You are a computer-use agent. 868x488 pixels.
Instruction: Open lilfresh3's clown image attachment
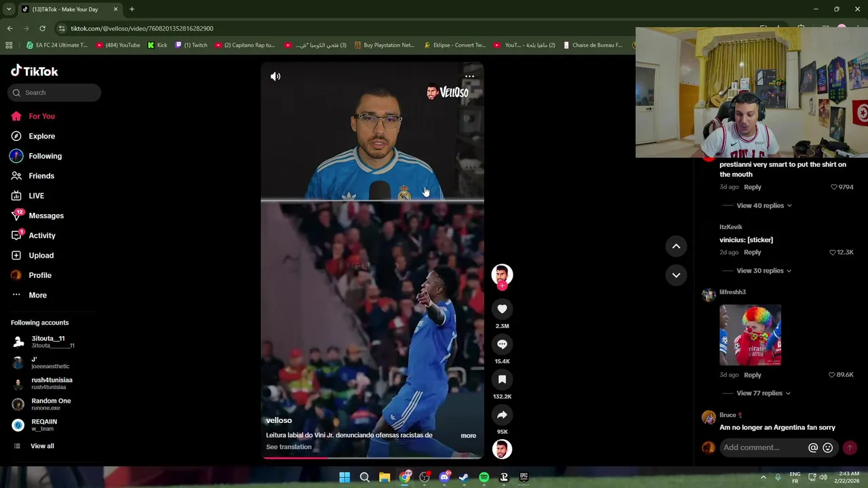750,335
